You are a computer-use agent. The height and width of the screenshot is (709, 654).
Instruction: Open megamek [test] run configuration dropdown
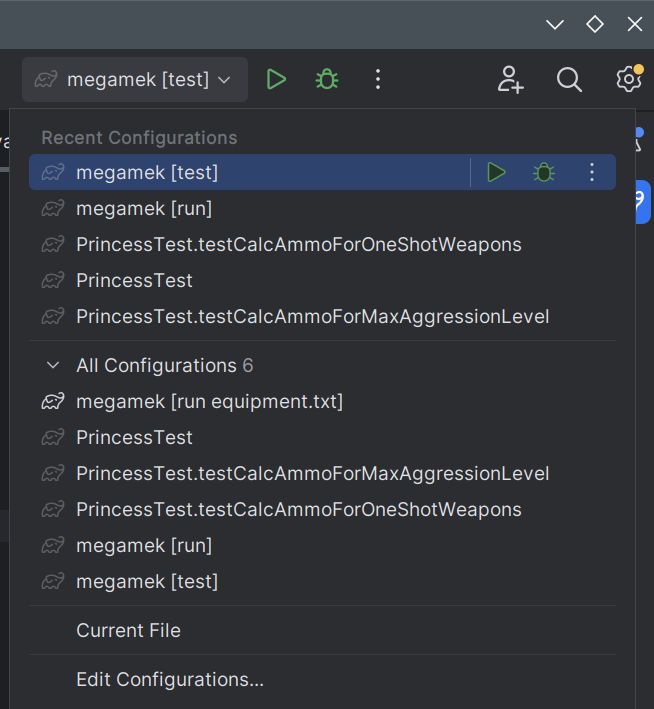point(135,79)
